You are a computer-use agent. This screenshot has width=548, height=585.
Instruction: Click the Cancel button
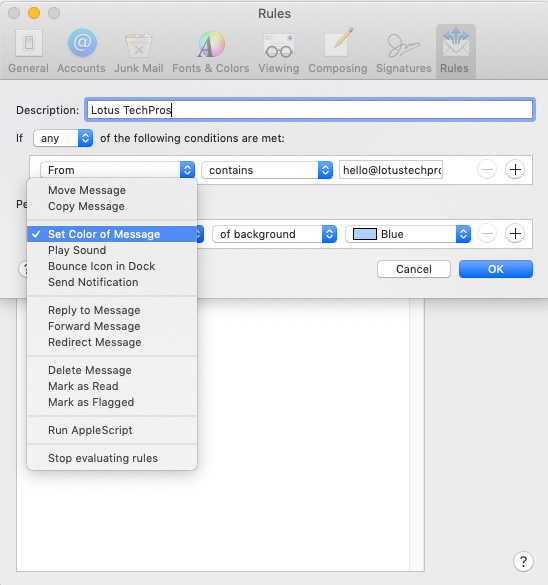[x=414, y=269]
